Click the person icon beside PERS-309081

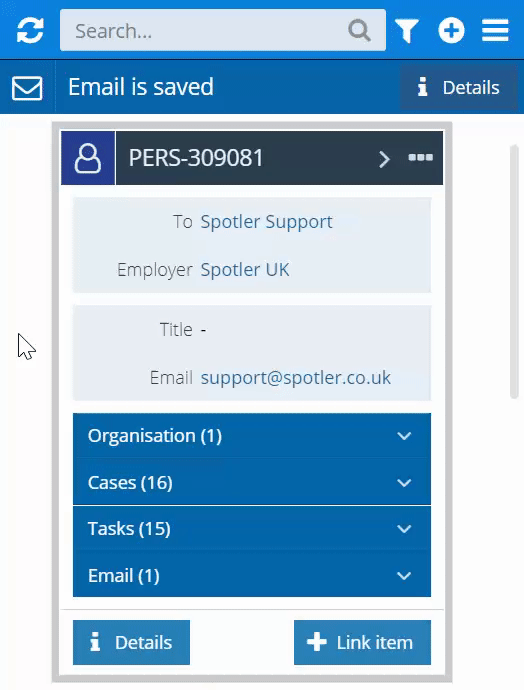(88, 158)
